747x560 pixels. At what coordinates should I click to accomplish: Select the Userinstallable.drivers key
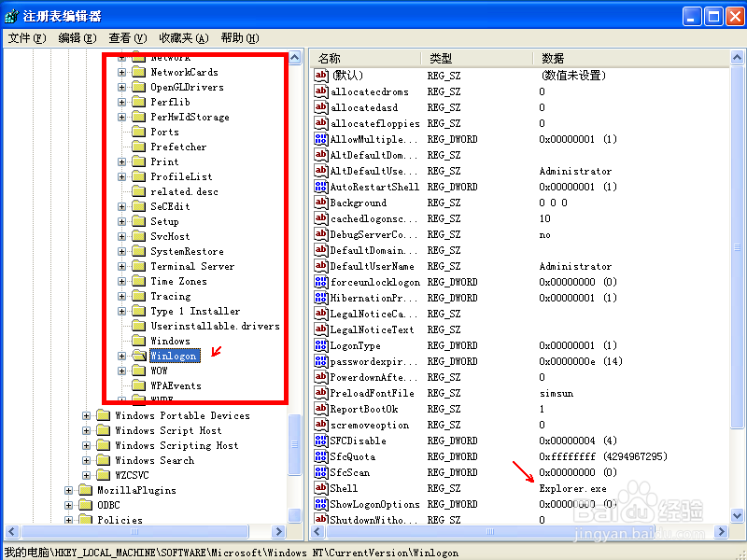[215, 326]
